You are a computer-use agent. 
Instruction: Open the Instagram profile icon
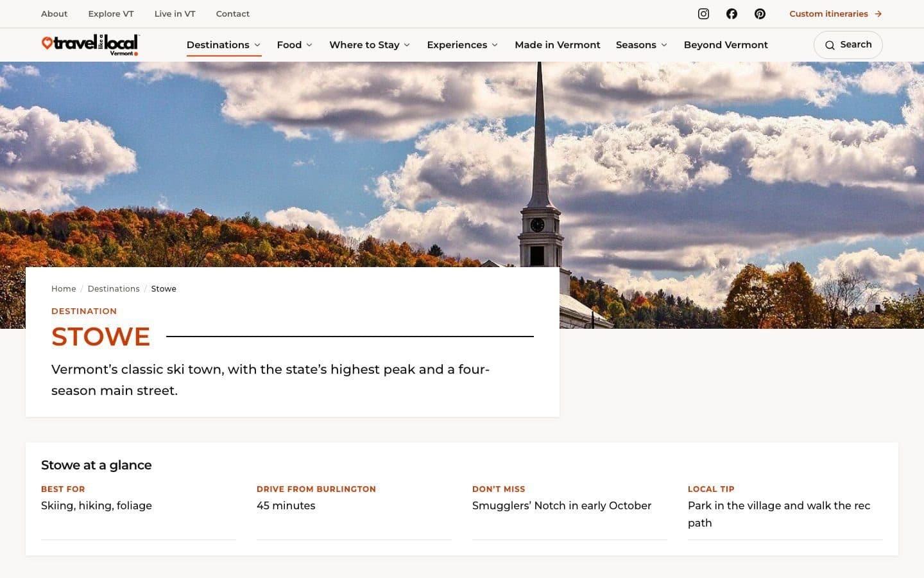[x=703, y=13]
